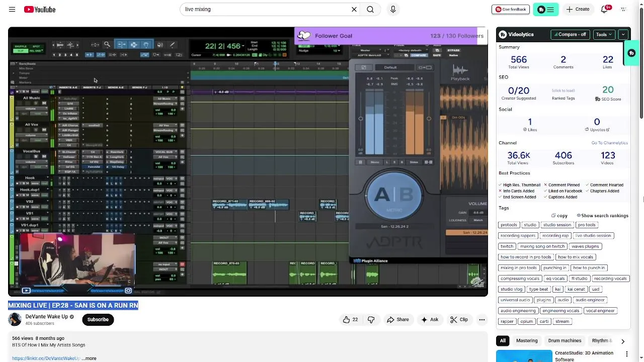The image size is (644, 362).
Task: Click the 'twitch' tag
Action: [x=507, y=246]
